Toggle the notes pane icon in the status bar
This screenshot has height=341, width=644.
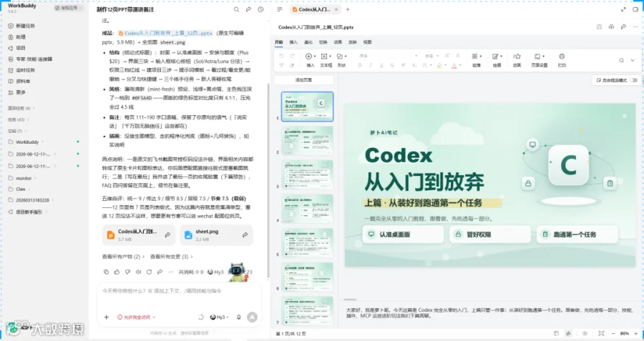[x=568, y=334]
